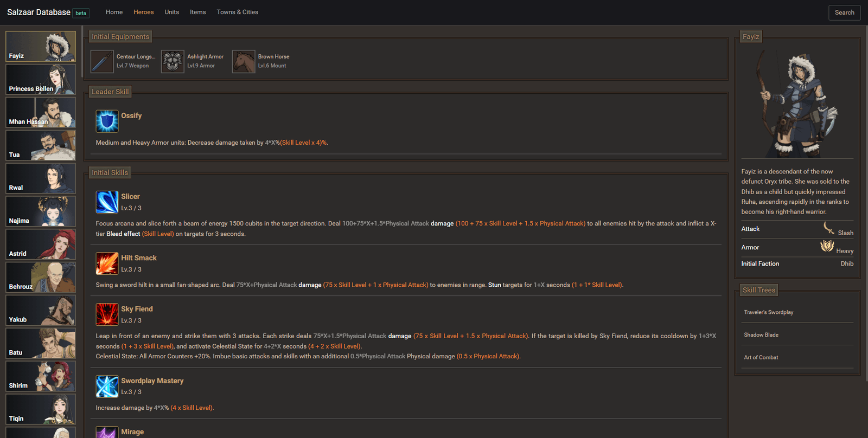Select hero Yakub in sidebar
The height and width of the screenshot is (438, 868).
(41, 311)
